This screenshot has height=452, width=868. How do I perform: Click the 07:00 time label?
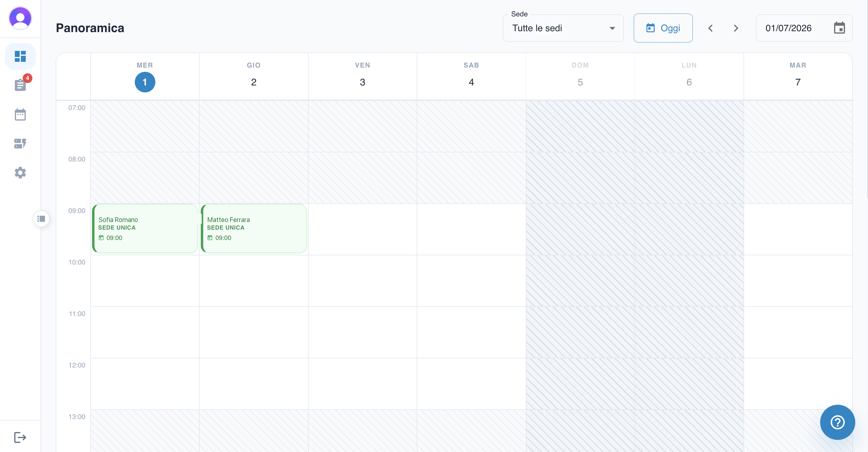[x=77, y=108]
